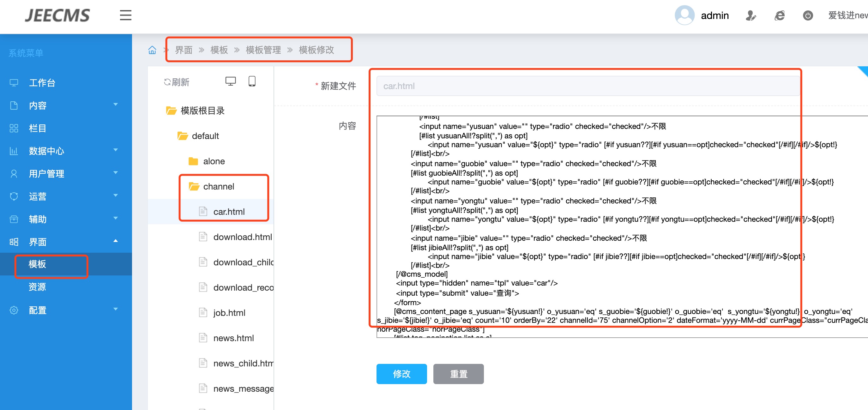
Task: Open the 工作台 menu item
Action: [x=42, y=83]
